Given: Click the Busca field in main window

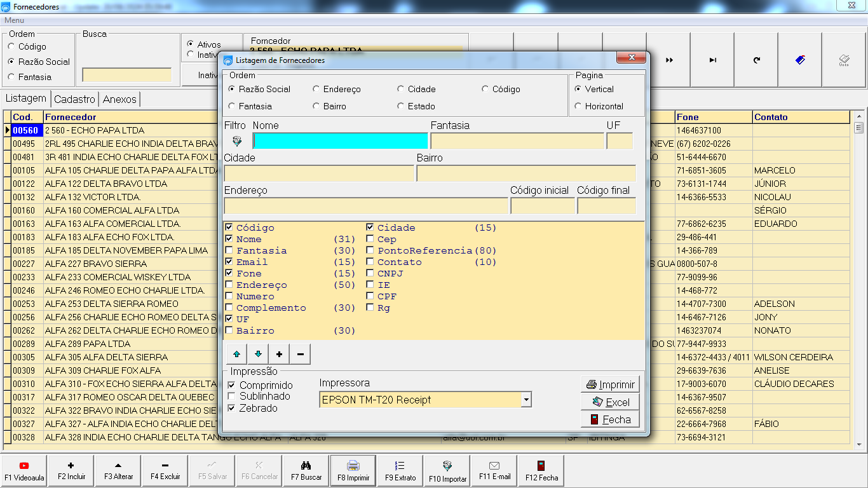Looking at the screenshot, I should point(127,75).
